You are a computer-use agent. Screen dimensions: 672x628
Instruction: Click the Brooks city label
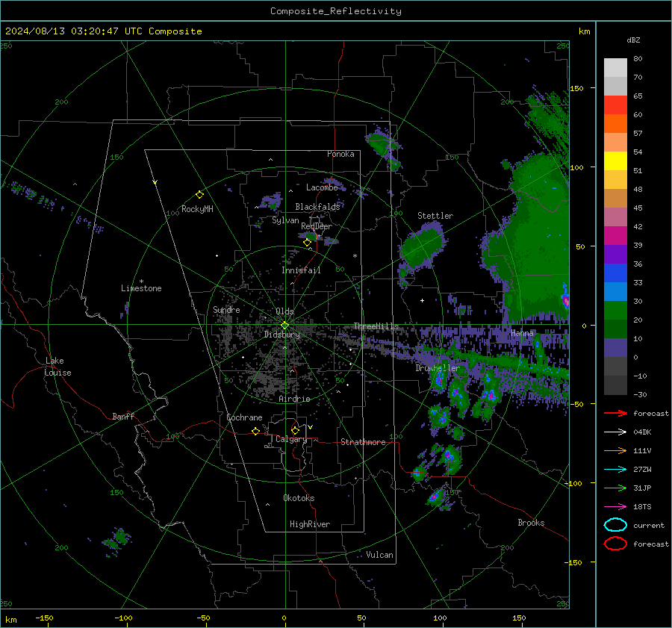click(531, 523)
